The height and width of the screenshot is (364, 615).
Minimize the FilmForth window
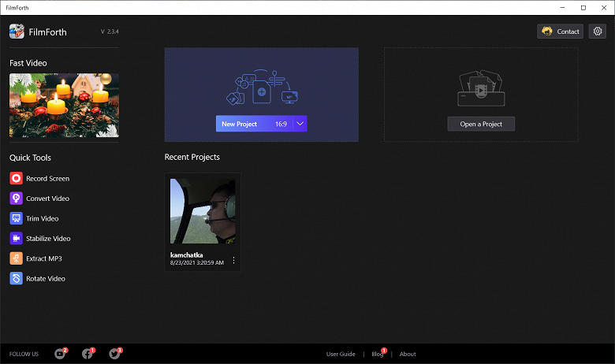coord(562,7)
